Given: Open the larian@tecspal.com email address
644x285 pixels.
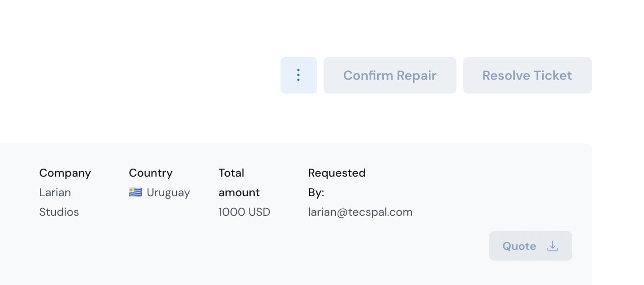Looking at the screenshot, I should pos(360,212).
